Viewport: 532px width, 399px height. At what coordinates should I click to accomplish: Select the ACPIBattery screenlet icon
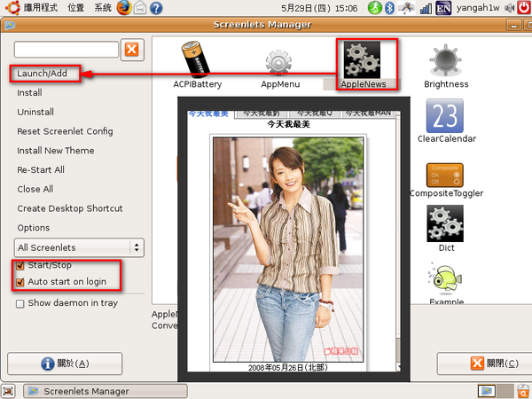click(x=195, y=59)
